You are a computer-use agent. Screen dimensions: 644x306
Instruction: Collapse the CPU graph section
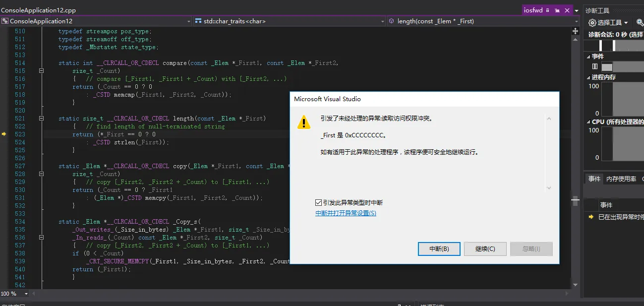588,122
